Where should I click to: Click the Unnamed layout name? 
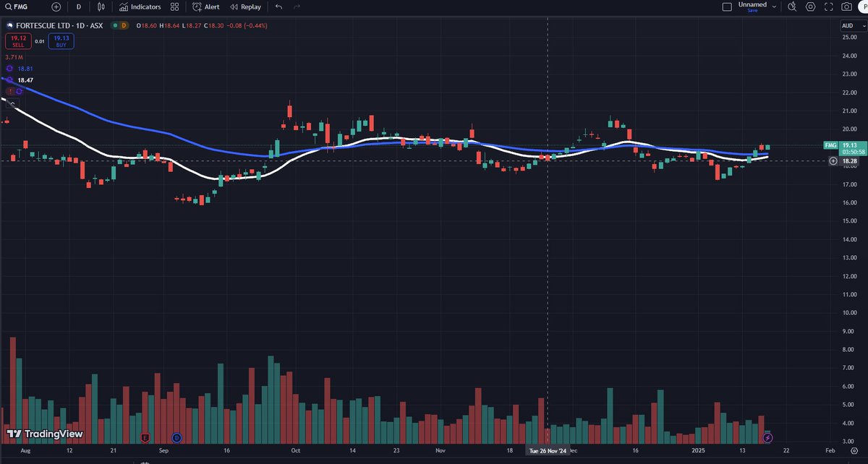click(752, 4)
